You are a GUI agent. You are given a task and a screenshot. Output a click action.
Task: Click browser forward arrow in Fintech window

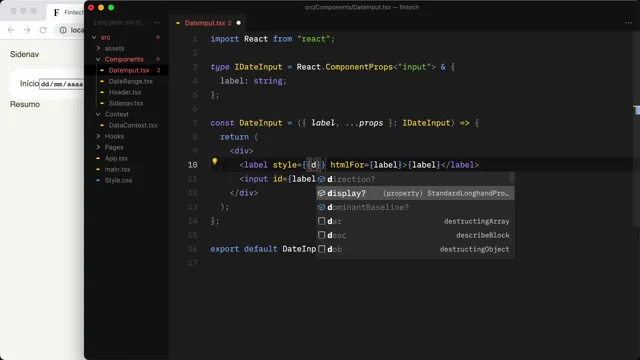[27, 30]
